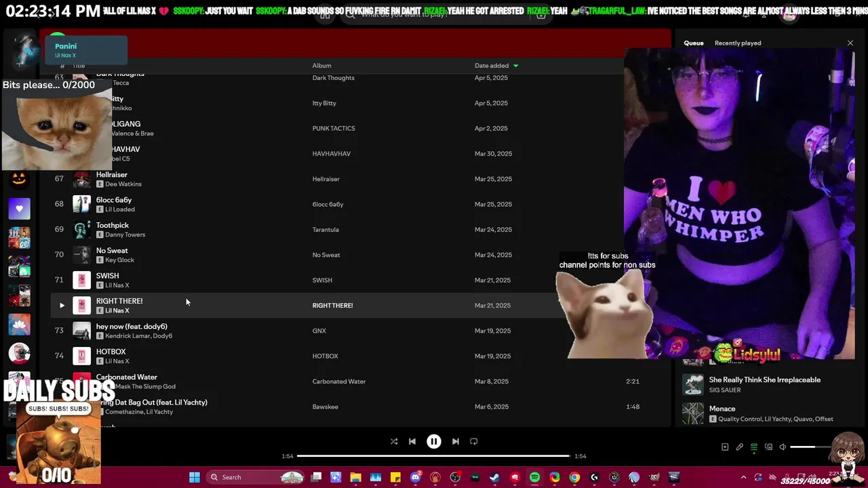868x488 pixels.
Task: Open artist Kendrick Lamar, Dody6 link
Action: click(138, 335)
